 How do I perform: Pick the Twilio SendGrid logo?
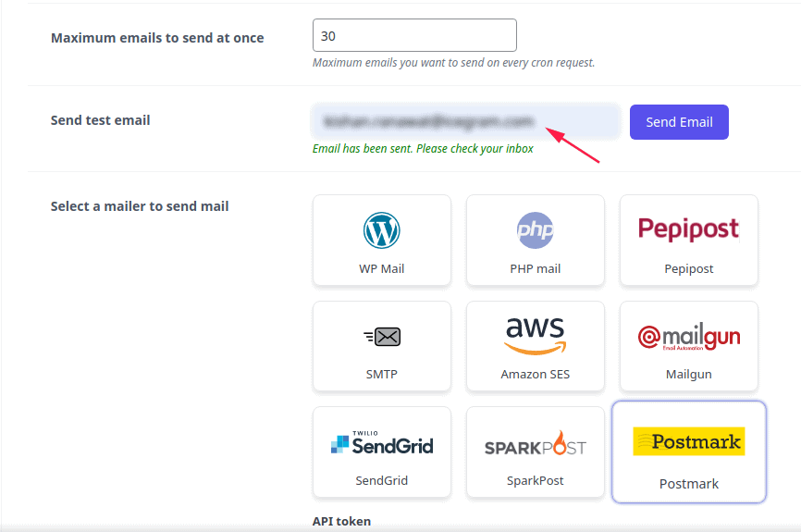tap(382, 442)
